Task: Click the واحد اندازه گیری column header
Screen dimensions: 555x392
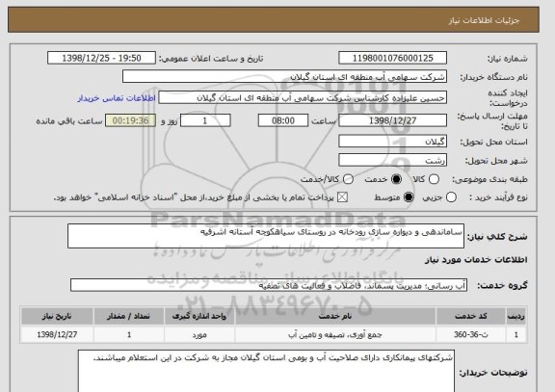Action: click(199, 316)
